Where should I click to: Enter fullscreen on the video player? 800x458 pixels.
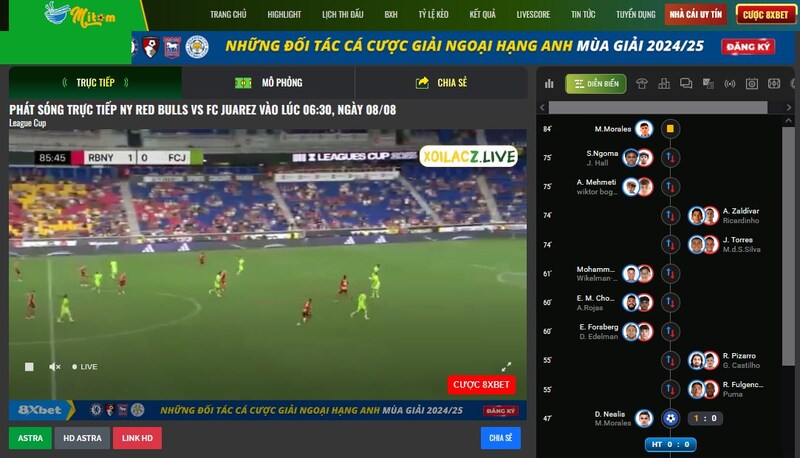coord(506,367)
